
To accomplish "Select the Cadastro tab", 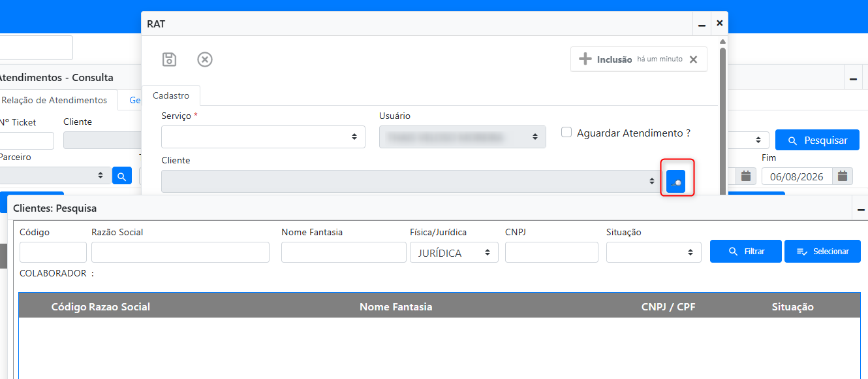I will (x=171, y=95).
